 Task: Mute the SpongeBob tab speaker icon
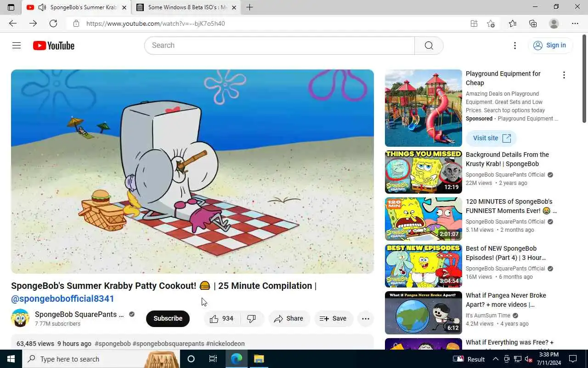click(42, 7)
